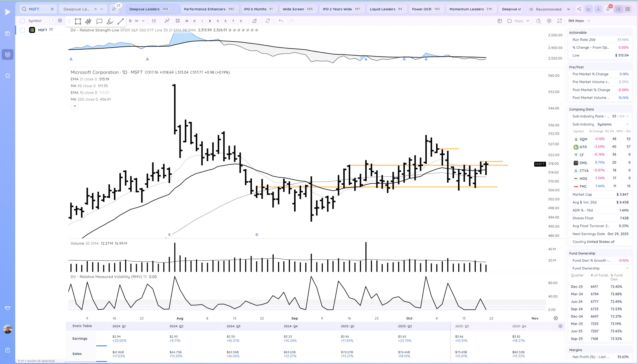Viewport: 638px width, 364px height.
Task: Select the rectangle drawing tool
Action: point(78,21)
